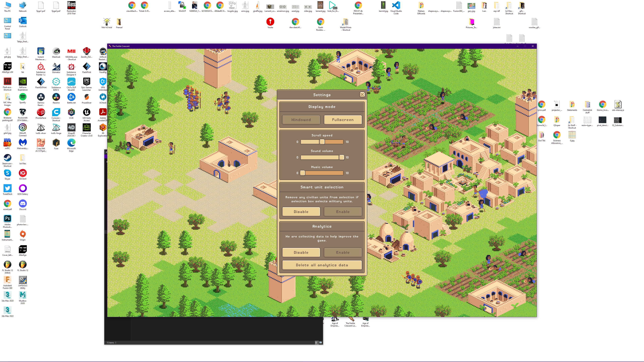
Task: Open the Owl Tiki desktop file
Action: 542,136
